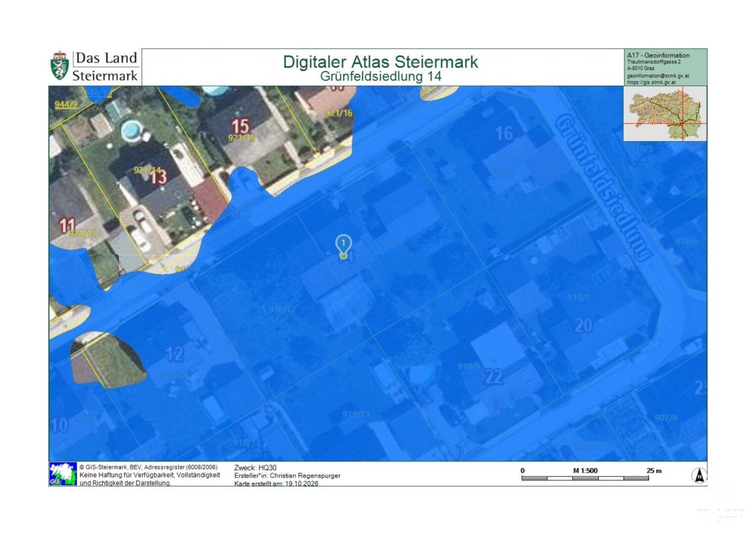Click parcel label 918/7
756x535 pixels.
coord(578,297)
